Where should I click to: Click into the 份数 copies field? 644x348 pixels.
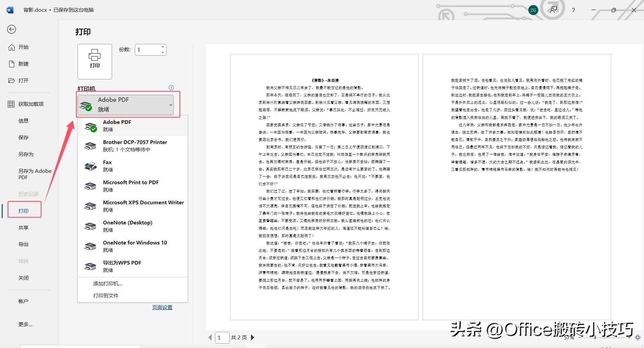(x=147, y=50)
